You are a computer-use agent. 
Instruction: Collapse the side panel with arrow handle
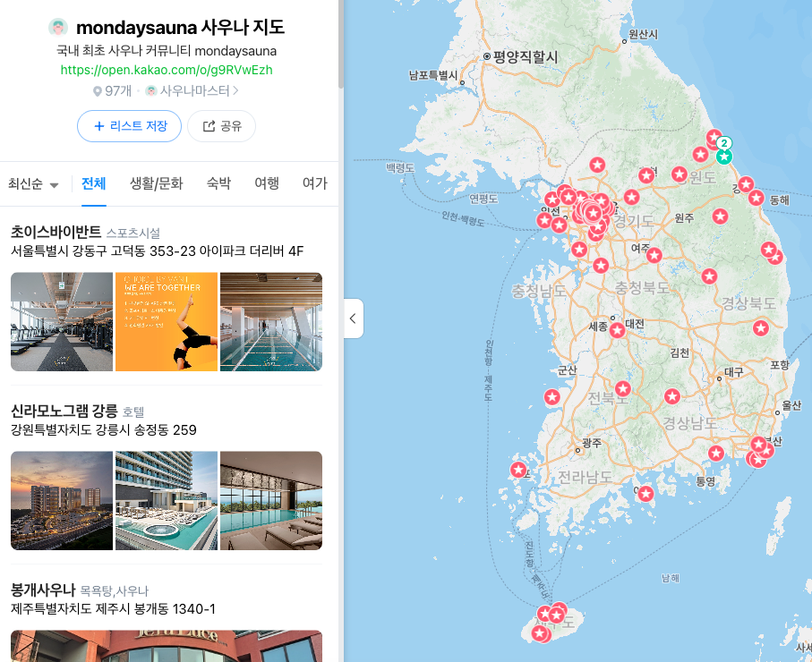[x=354, y=318]
